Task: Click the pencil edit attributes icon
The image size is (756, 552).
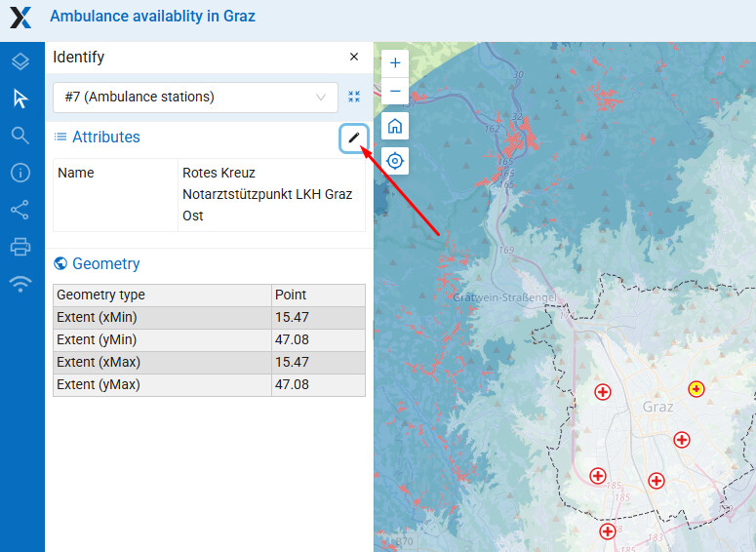Action: [353, 138]
